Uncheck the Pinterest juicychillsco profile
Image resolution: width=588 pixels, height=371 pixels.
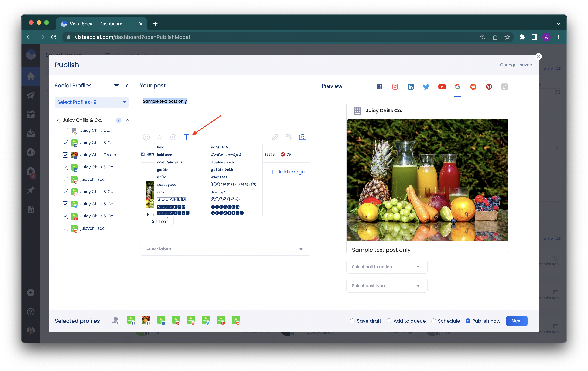65,180
